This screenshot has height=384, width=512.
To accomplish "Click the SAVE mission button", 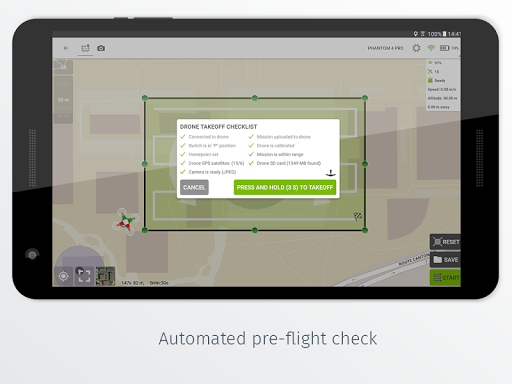I will (446, 259).
